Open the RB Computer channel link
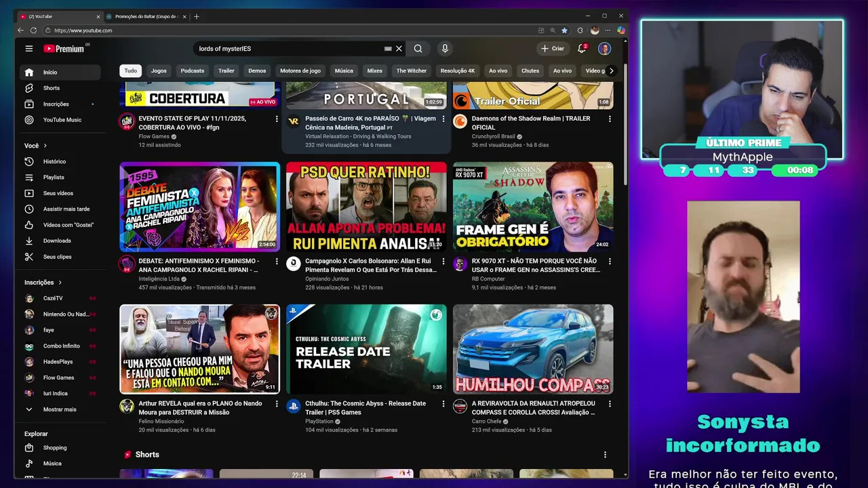 click(x=488, y=279)
